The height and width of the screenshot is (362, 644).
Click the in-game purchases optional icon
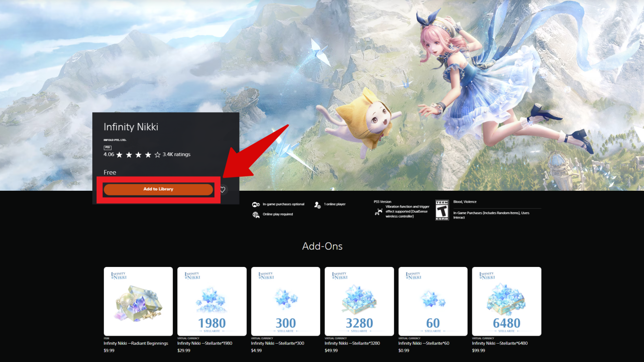pyautogui.click(x=256, y=205)
